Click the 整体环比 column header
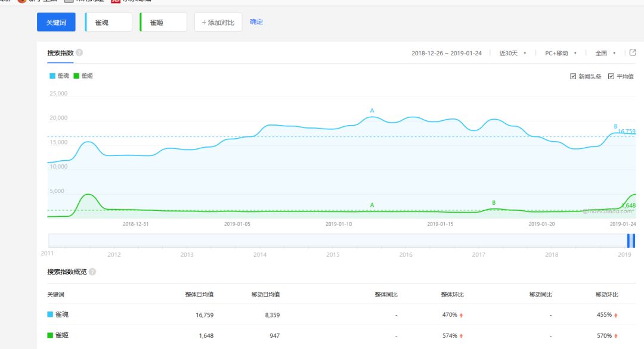644x349 pixels. tap(452, 294)
